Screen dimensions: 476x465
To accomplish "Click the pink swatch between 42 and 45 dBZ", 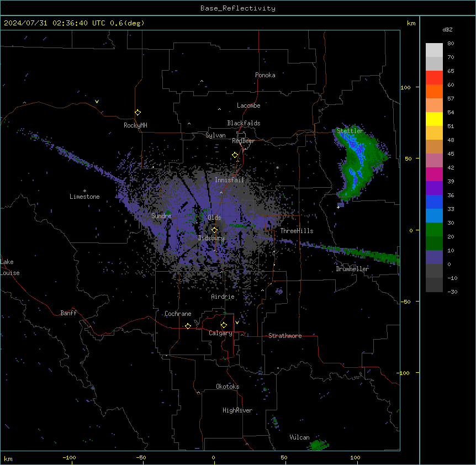I will [x=434, y=161].
